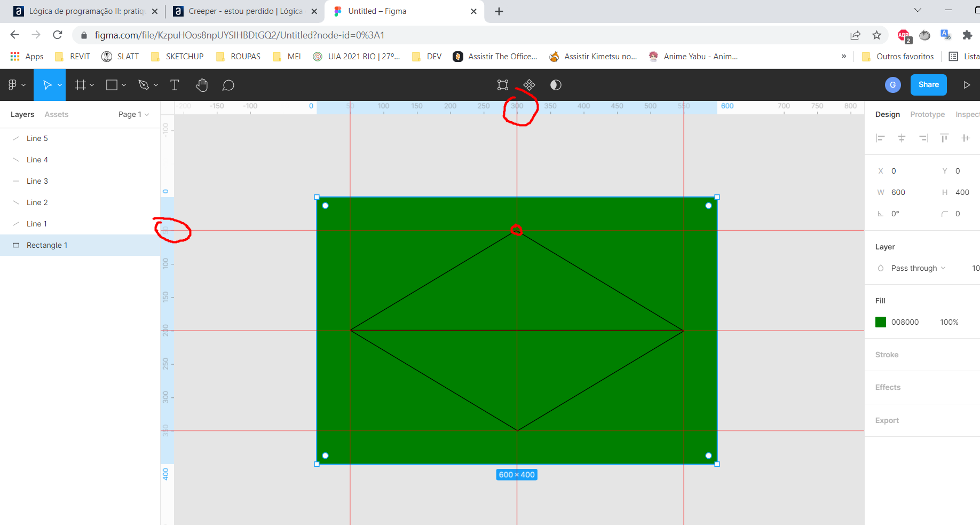Reload the page in browser
The width and height of the screenshot is (980, 525).
[58, 35]
